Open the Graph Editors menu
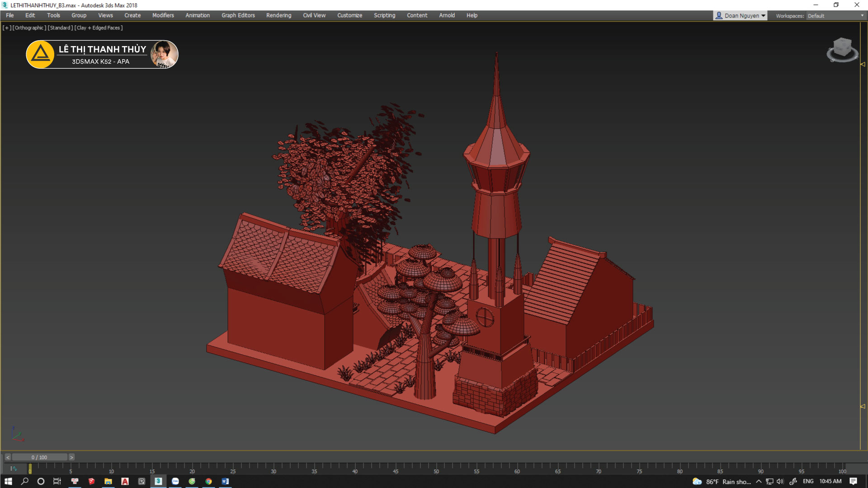This screenshot has width=868, height=488. (x=238, y=15)
